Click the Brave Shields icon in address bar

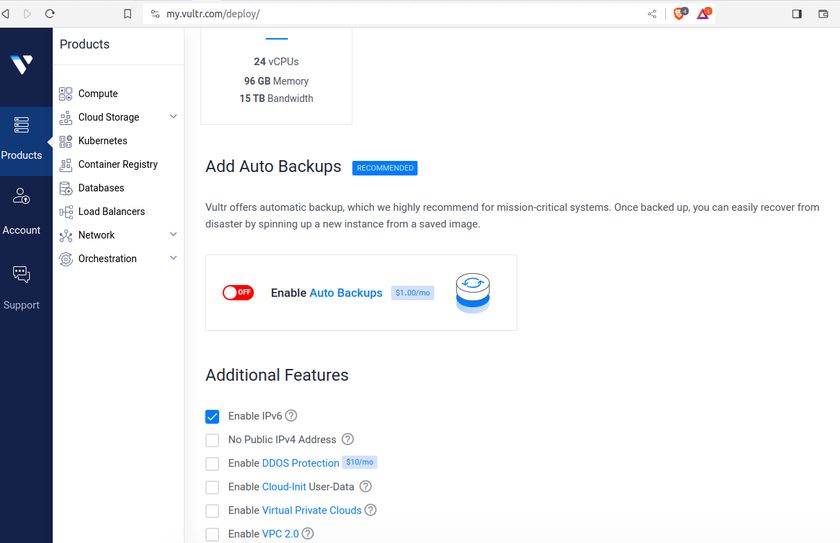coord(680,14)
